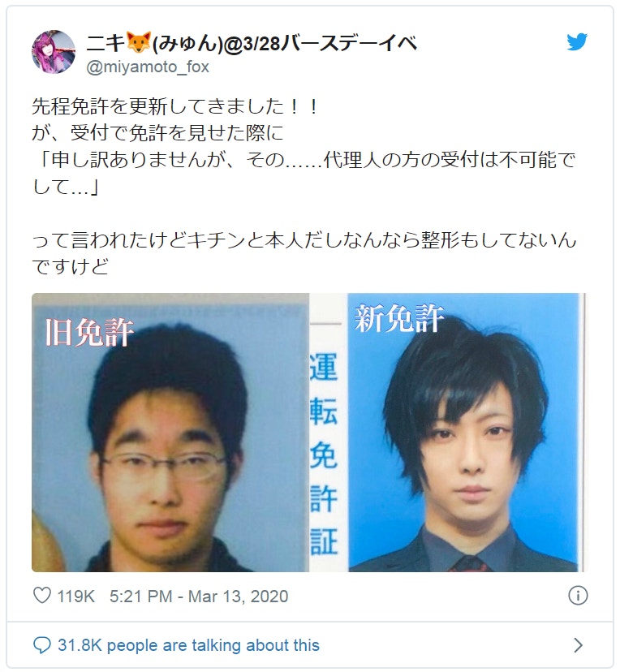
Task: Click the Mar 13, 2020 date
Action: pos(239,597)
